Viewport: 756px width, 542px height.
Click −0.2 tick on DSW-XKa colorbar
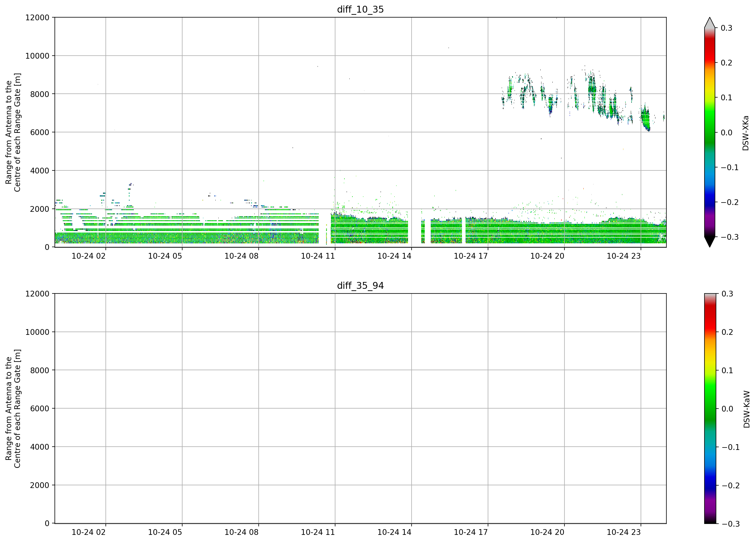pos(730,202)
